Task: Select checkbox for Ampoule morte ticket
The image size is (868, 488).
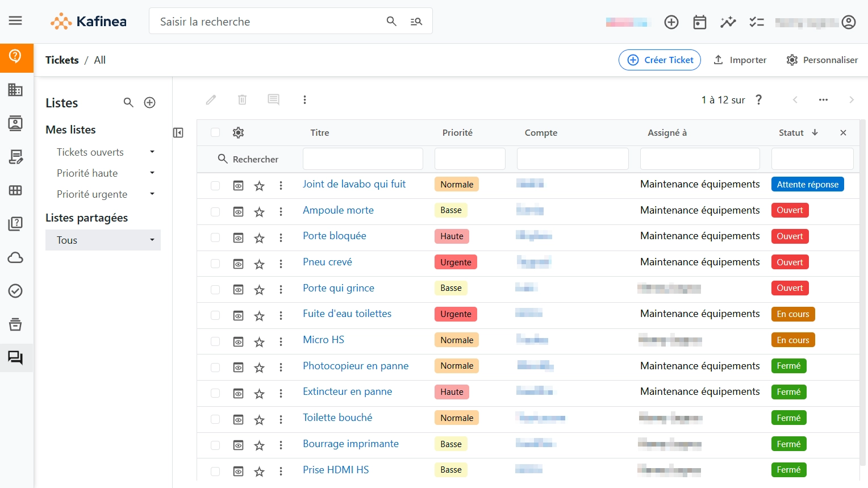Action: [x=215, y=212]
